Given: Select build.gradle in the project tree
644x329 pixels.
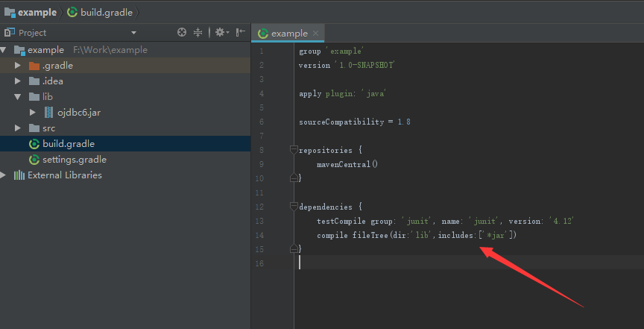Looking at the screenshot, I should click(69, 144).
